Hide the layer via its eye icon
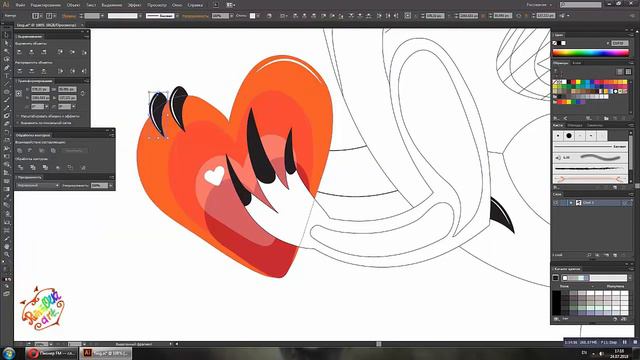640x360 pixels. coord(556,202)
